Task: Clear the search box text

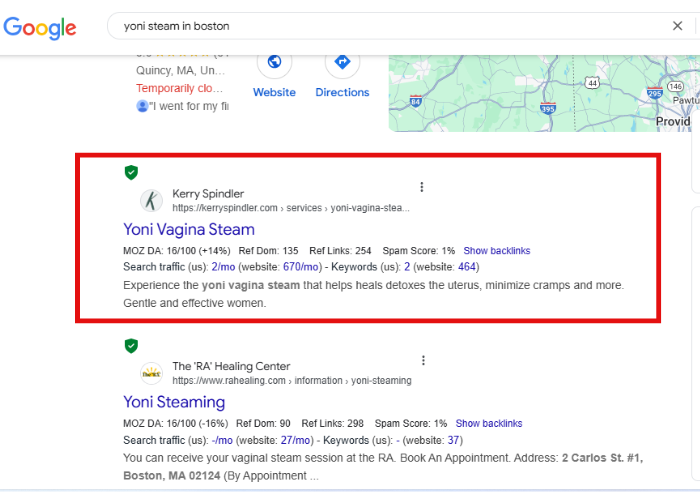Action: click(x=677, y=27)
